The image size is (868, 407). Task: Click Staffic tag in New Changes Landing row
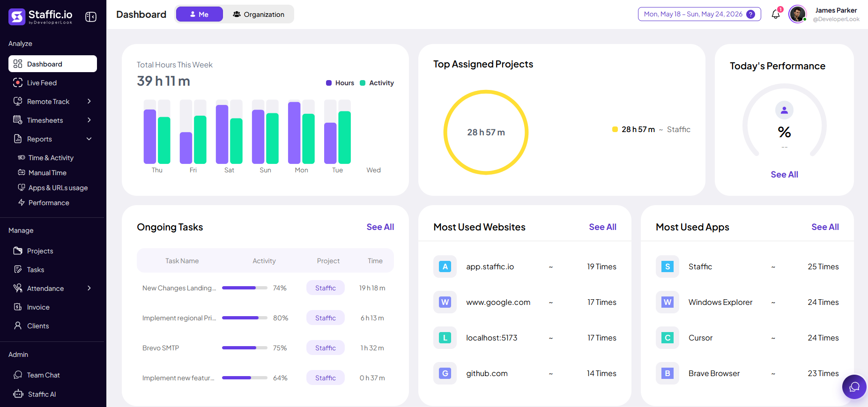pos(326,288)
